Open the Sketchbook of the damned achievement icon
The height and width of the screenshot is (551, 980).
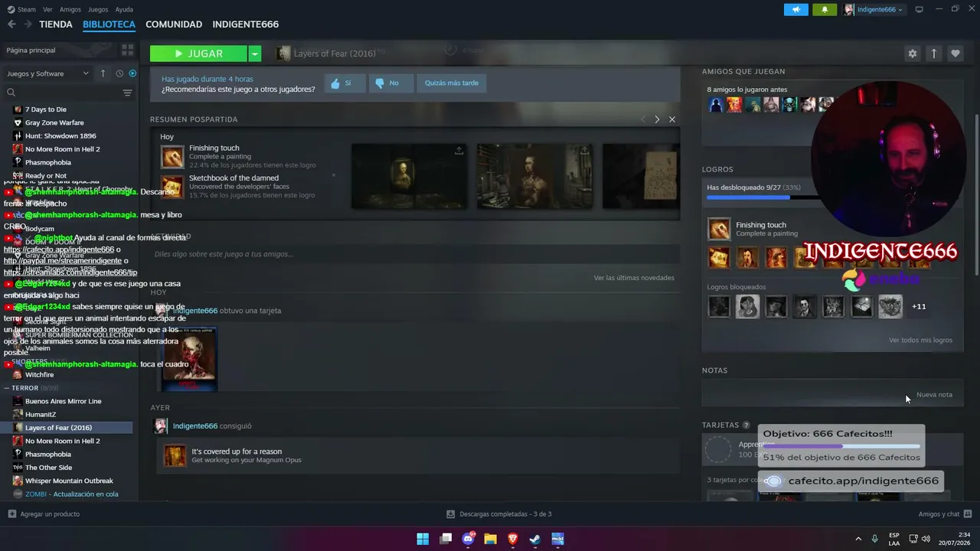(172, 187)
